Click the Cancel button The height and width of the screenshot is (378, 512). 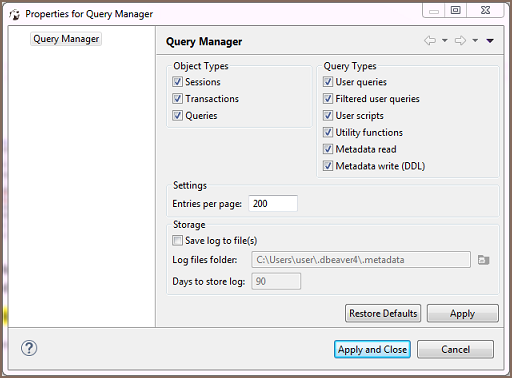(x=455, y=349)
